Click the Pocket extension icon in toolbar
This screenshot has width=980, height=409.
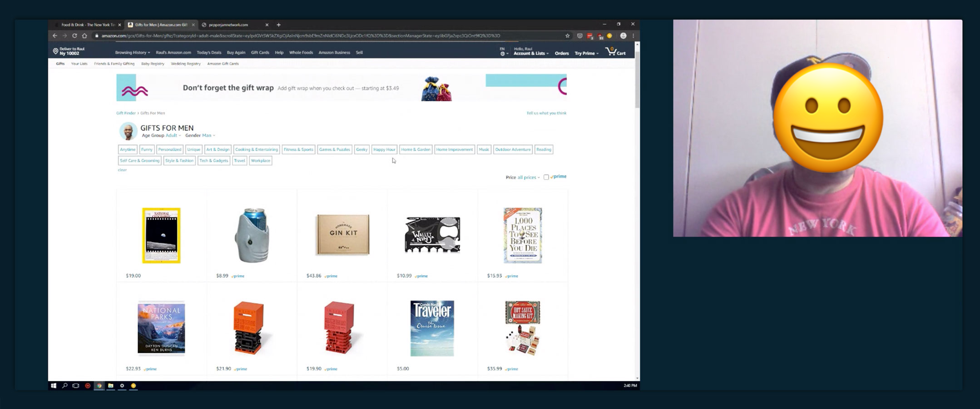point(580,36)
